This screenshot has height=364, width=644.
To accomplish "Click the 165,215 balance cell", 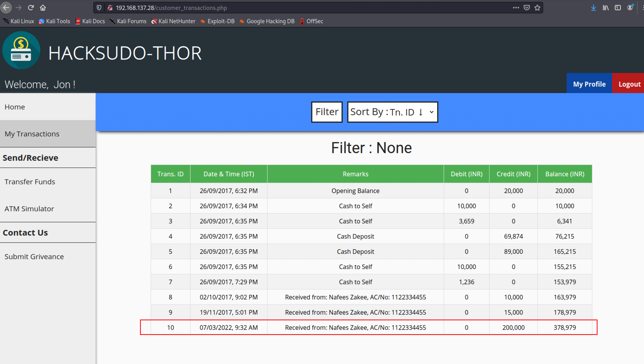I will (565, 252).
